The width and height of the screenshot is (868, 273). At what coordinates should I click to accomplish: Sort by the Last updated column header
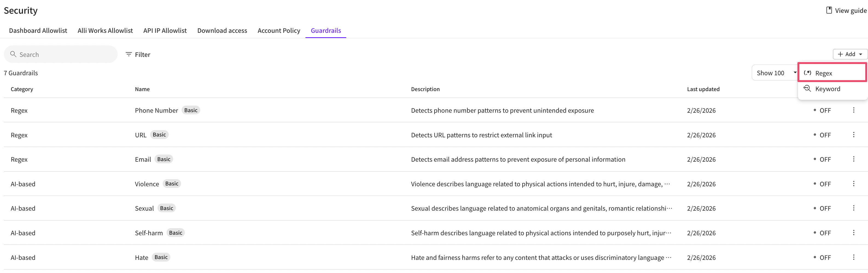(x=703, y=89)
